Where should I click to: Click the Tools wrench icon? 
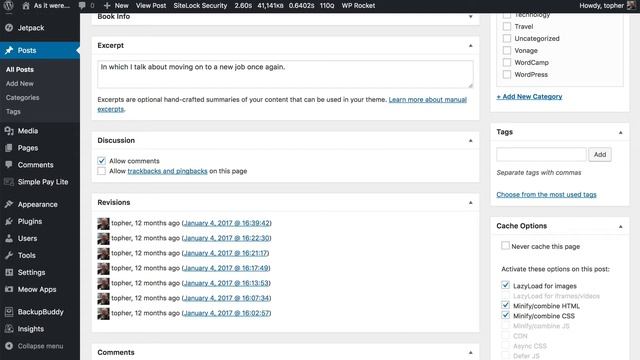9,255
